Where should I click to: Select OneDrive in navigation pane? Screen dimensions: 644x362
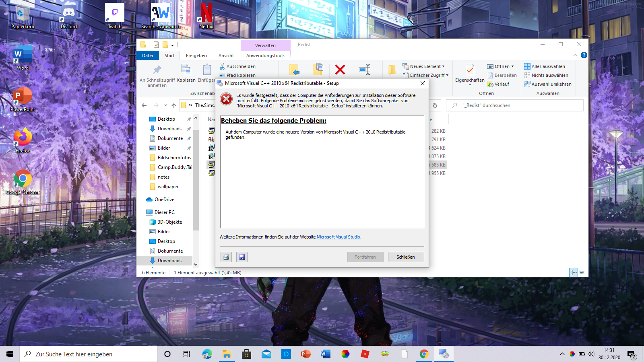click(x=164, y=200)
